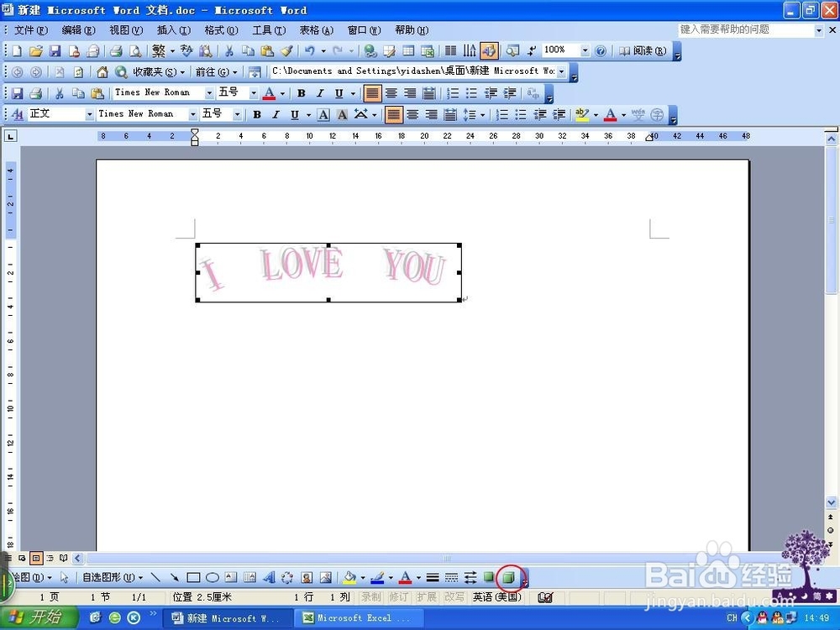
Task: Open the 正文 style dropdown
Action: point(89,114)
